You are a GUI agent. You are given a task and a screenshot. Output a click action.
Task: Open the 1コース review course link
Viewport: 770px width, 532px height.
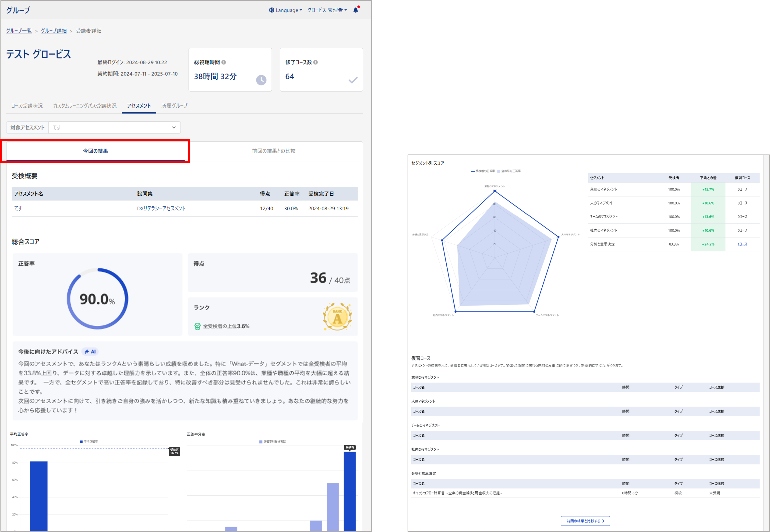[742, 244]
